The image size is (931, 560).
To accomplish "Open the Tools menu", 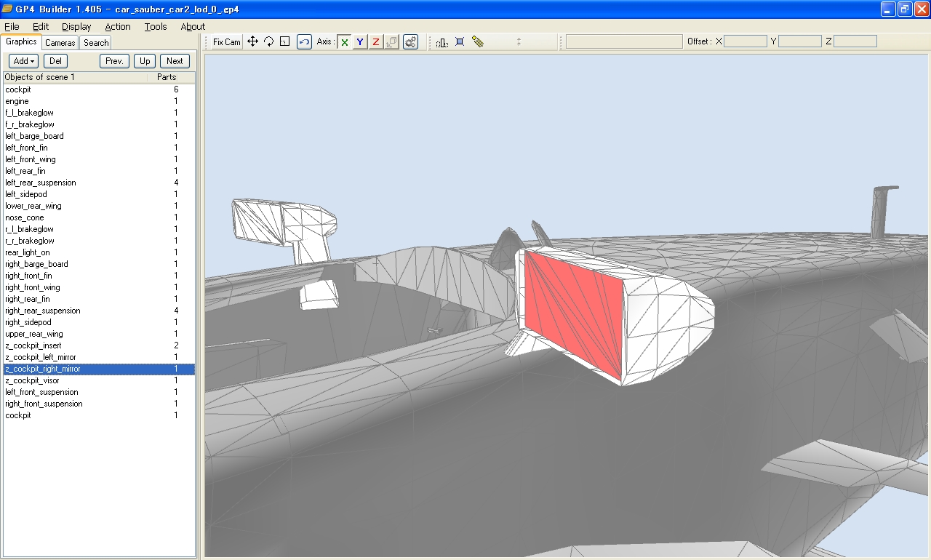I will tap(156, 26).
